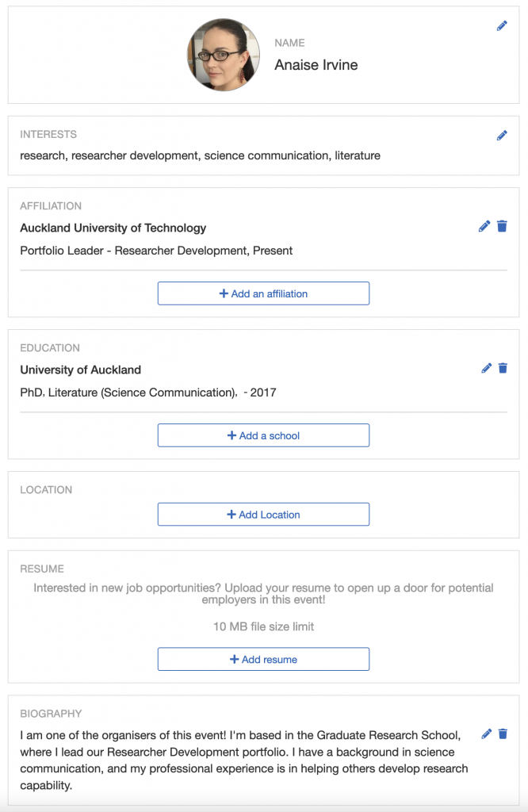Select the interests text line
The height and width of the screenshot is (812, 528).
click(200, 155)
